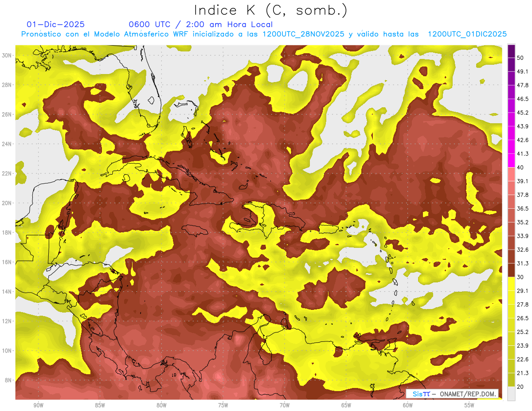Click the colorbar value label '37.8'
The width and height of the screenshot is (532, 411).
(523, 195)
